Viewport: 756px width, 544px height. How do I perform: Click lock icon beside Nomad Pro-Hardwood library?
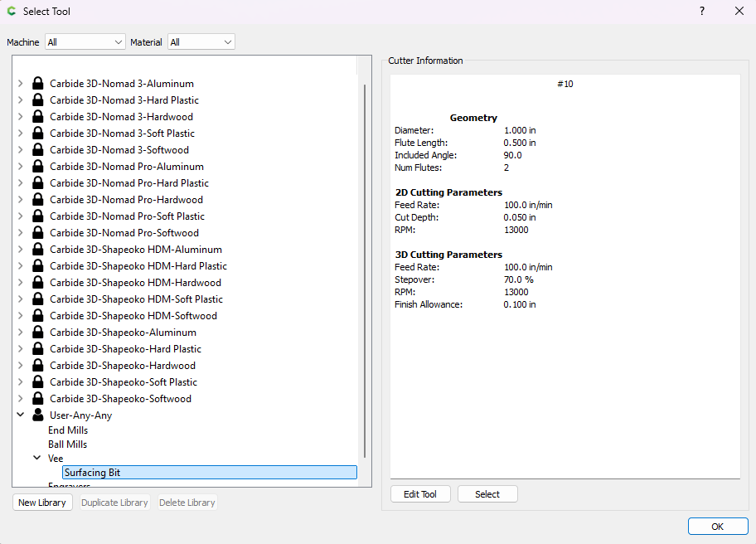click(x=37, y=200)
